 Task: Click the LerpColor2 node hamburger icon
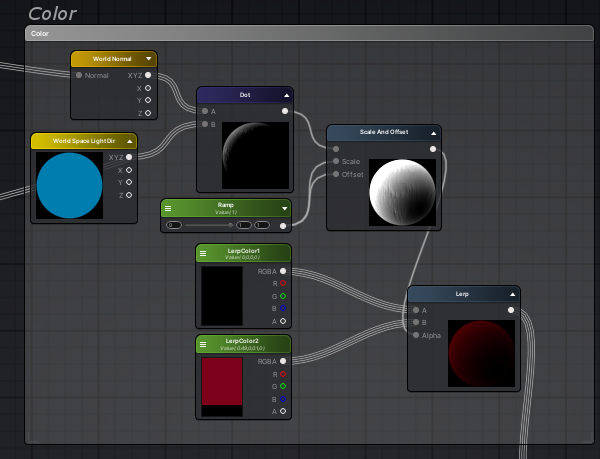[x=203, y=344]
